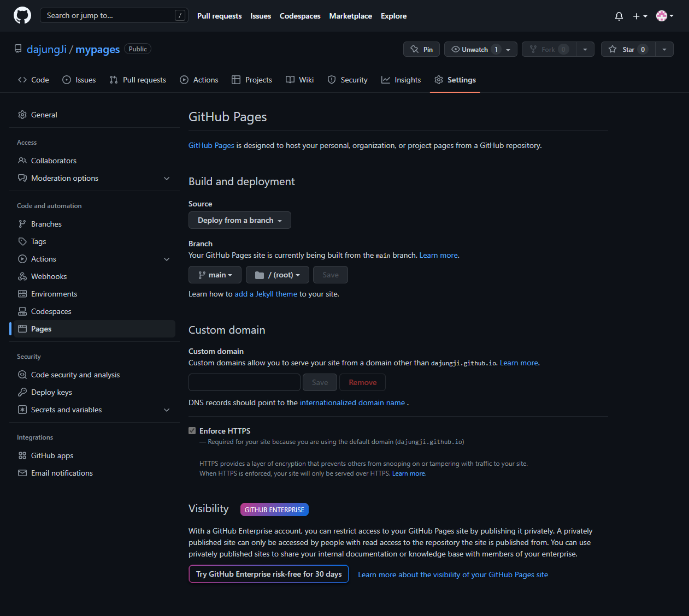Open internationalized domain name link
Viewport: 689px width, 616px height.
coord(352,402)
